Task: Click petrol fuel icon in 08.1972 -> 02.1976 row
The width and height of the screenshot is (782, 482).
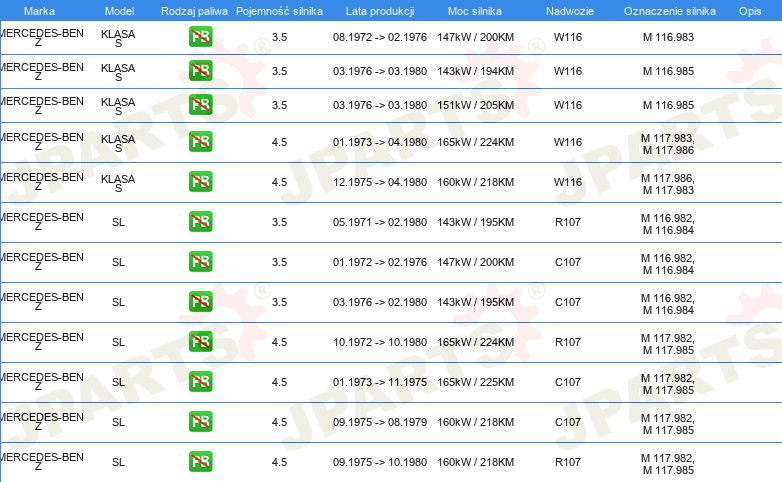Action: tap(200, 36)
